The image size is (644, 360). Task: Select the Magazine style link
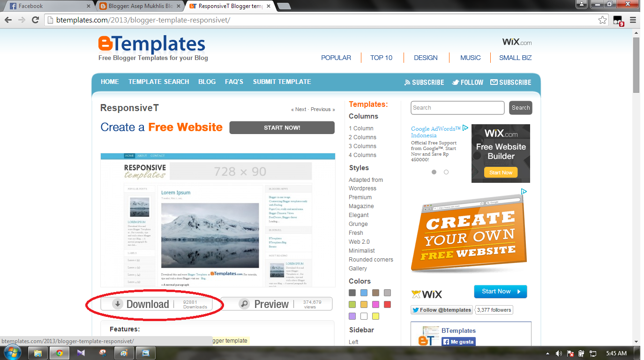(x=361, y=206)
